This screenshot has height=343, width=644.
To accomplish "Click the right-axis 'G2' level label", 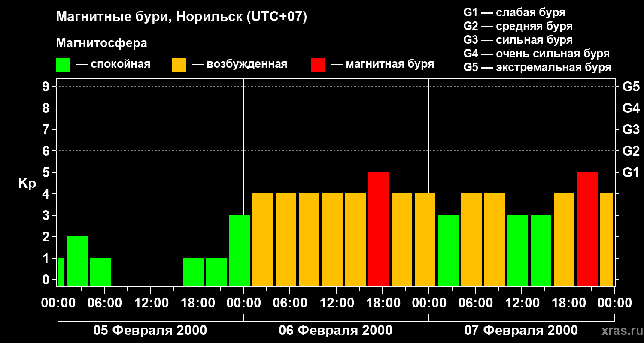I will [631, 151].
